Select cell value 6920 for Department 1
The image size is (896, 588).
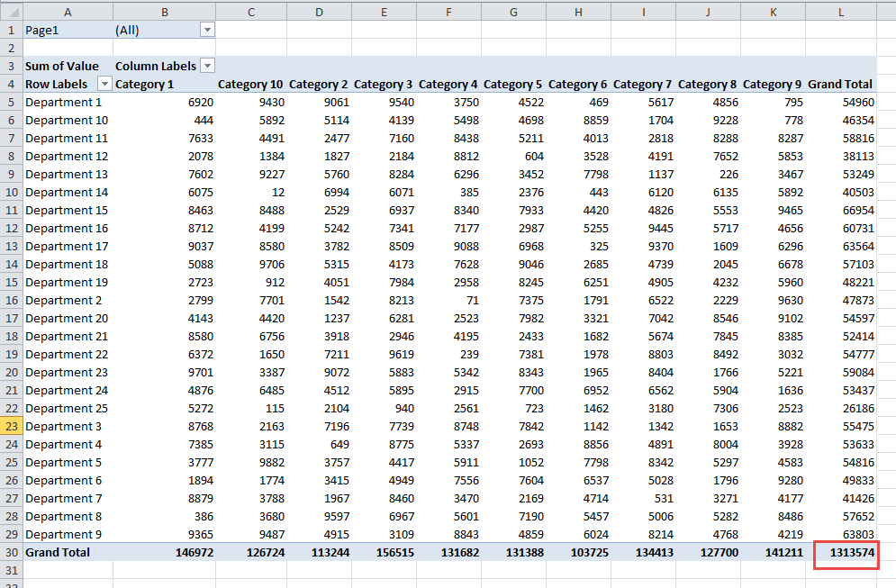click(164, 103)
